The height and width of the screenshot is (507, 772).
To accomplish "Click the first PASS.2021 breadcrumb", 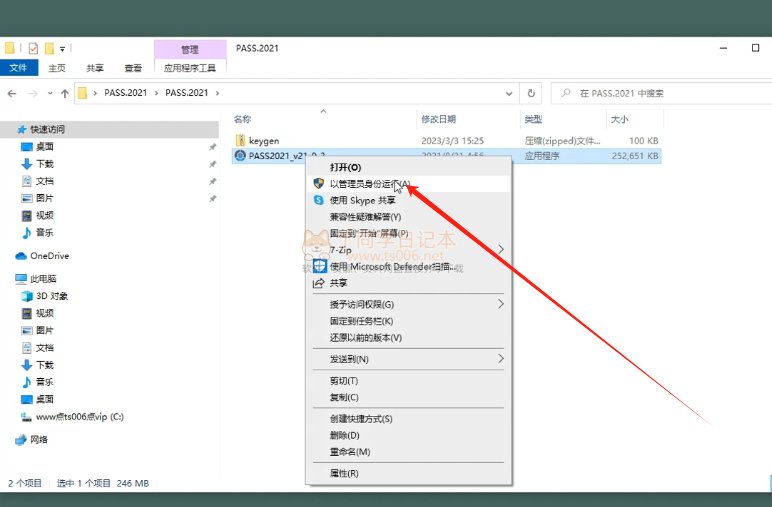I will 126,93.
